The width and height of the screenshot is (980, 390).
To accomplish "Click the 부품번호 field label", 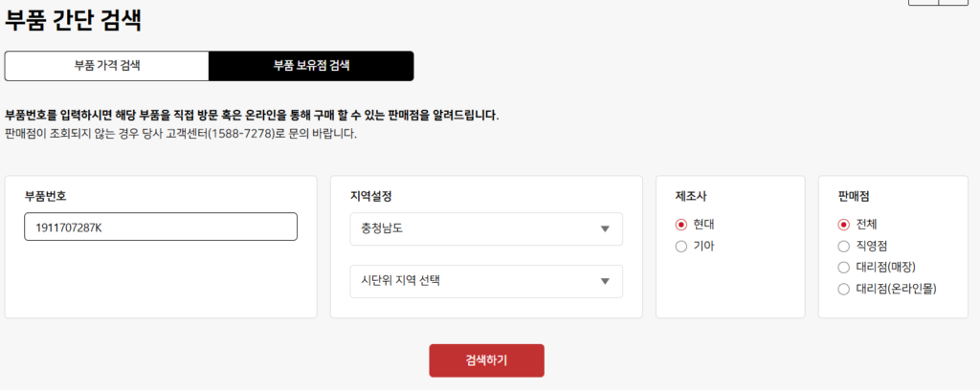I will coord(45,196).
